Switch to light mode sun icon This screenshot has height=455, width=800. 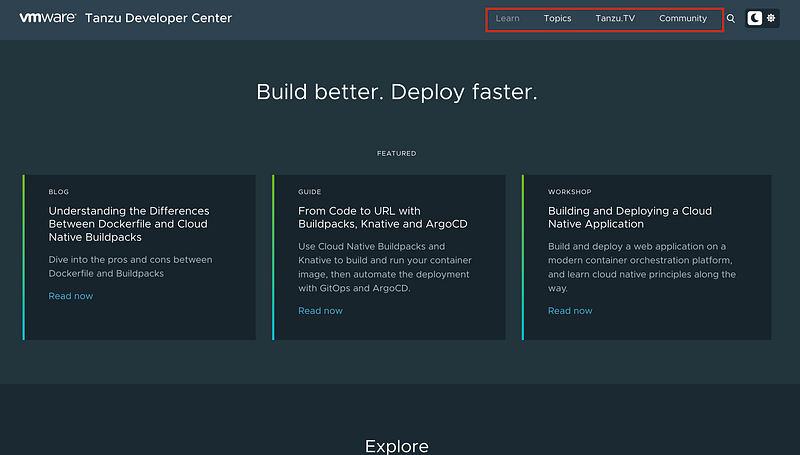point(771,18)
